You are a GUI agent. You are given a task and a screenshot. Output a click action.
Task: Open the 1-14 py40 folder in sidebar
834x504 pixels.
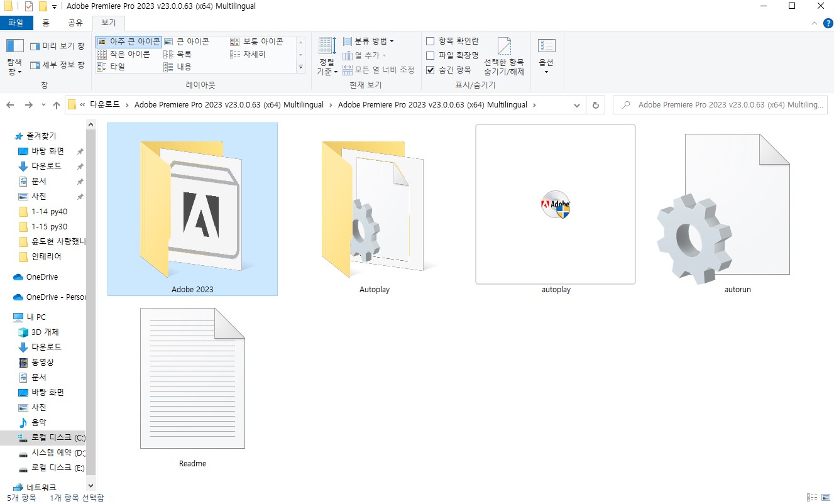click(49, 211)
